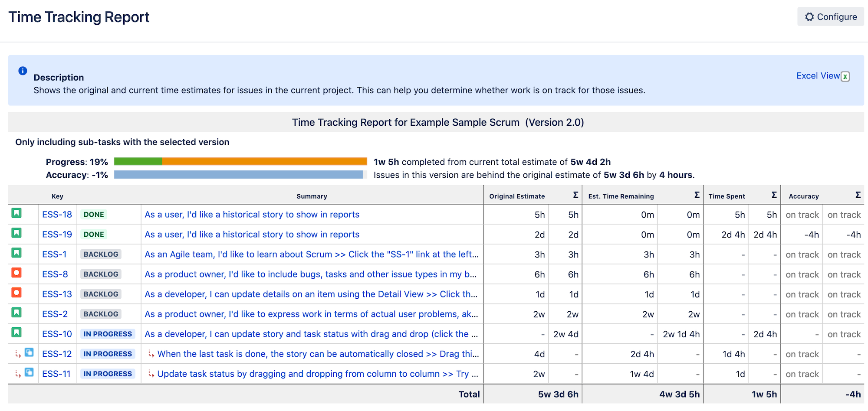Click the gear icon on the Configure button
This screenshot has height=411, width=868.
pos(809,16)
